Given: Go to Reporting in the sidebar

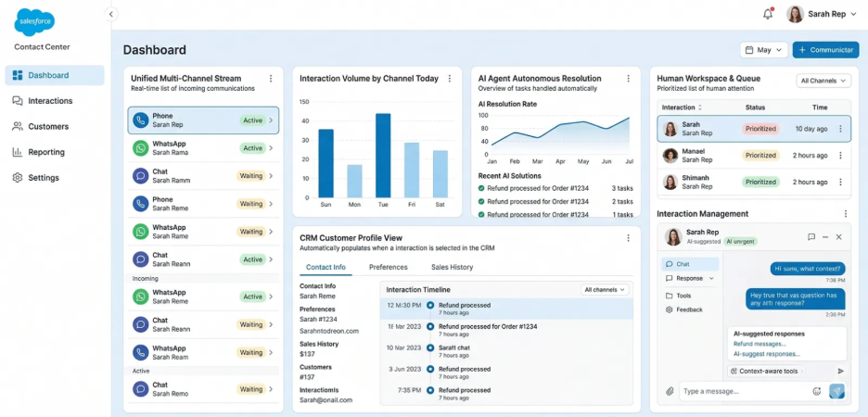Looking at the screenshot, I should coord(45,152).
